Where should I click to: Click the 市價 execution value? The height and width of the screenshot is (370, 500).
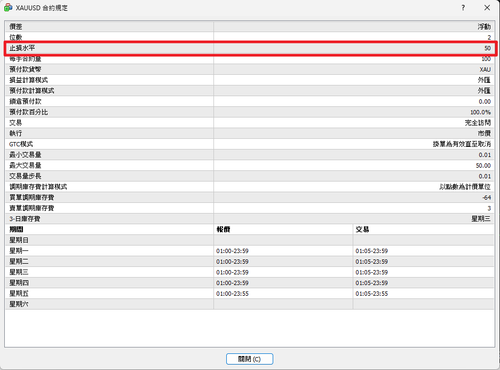(484, 133)
